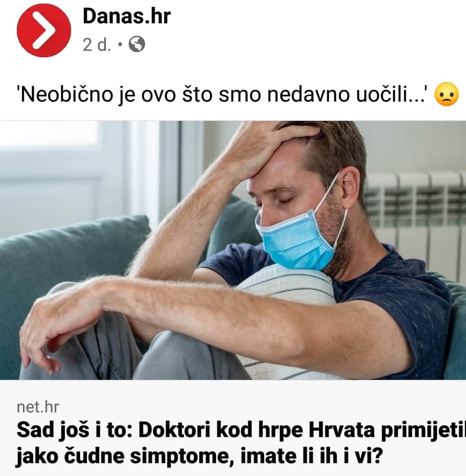This screenshot has height=476, width=466.
Task: Open the article preview photo of masked man
Action: 233,250
